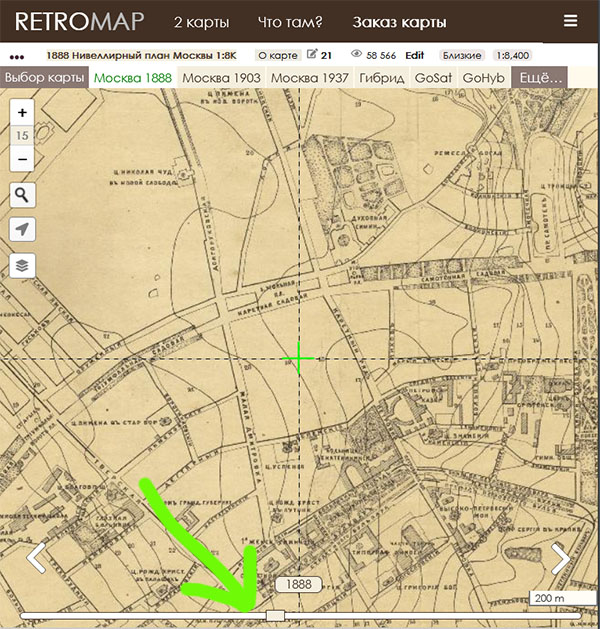Open the map search magnifier tool
600x629 pixels.
[22, 195]
